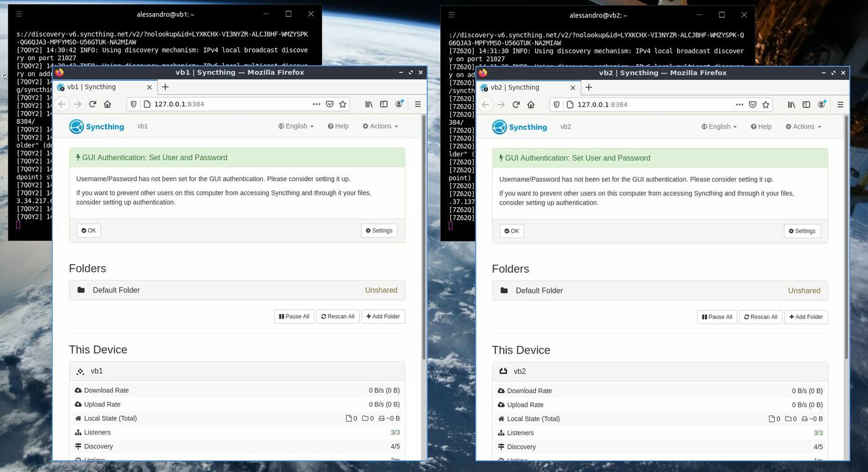This screenshot has height=472, width=868.
Task: Click the address bar in vb2 Firefox window
Action: click(x=651, y=105)
